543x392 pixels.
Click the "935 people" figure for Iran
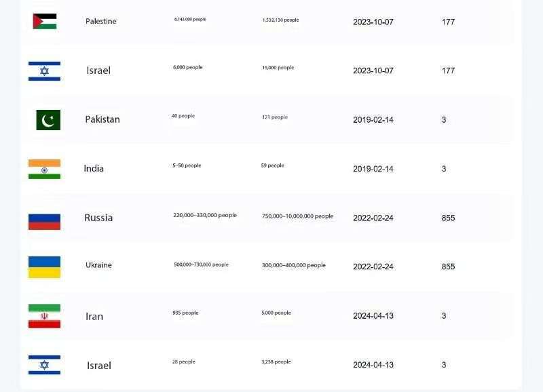pos(185,313)
